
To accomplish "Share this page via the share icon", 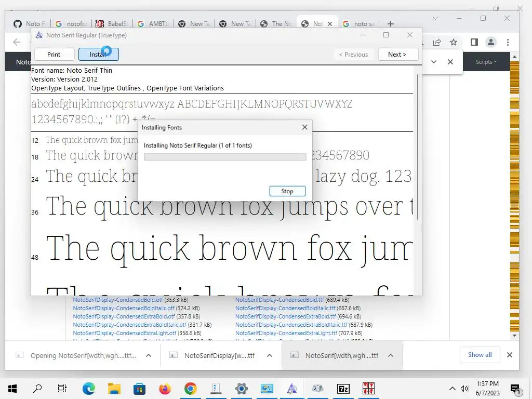I will click(x=437, y=42).
